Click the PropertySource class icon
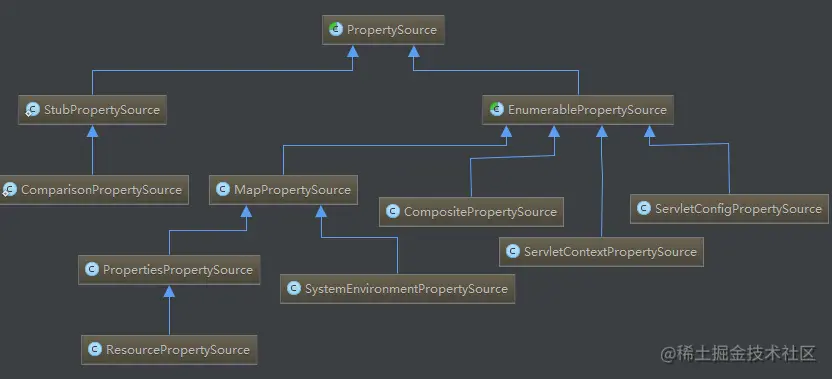The width and height of the screenshot is (832, 379). point(335,29)
